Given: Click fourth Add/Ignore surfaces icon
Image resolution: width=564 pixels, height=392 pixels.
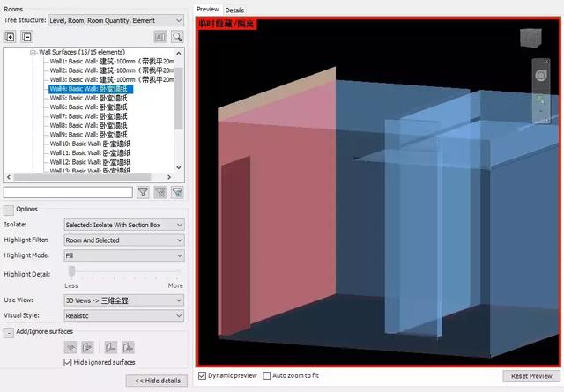Looking at the screenshot, I should tap(128, 347).
